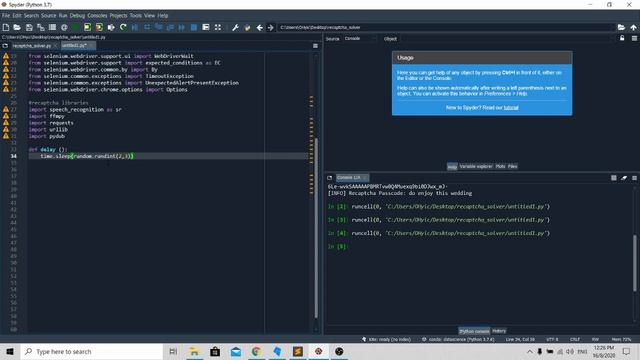
Task: Clear console with the eraser icon
Action: click(624, 178)
